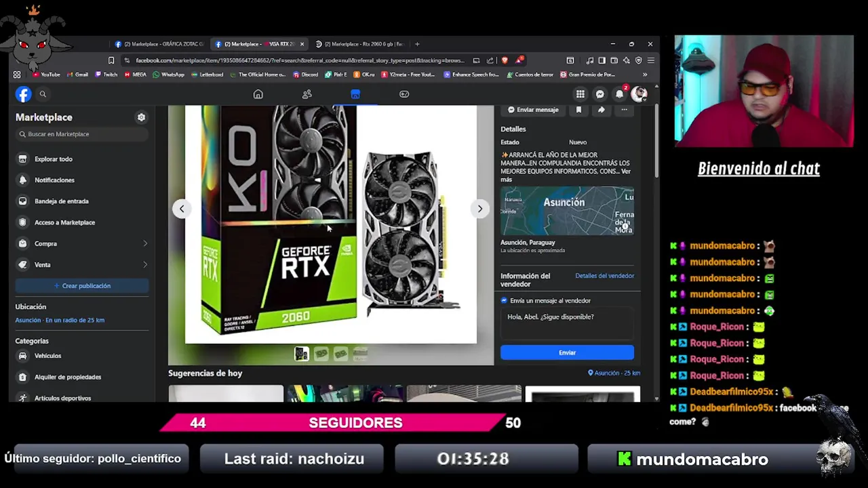Switch to GRÁFICA ZOTAC browser tab

point(159,44)
